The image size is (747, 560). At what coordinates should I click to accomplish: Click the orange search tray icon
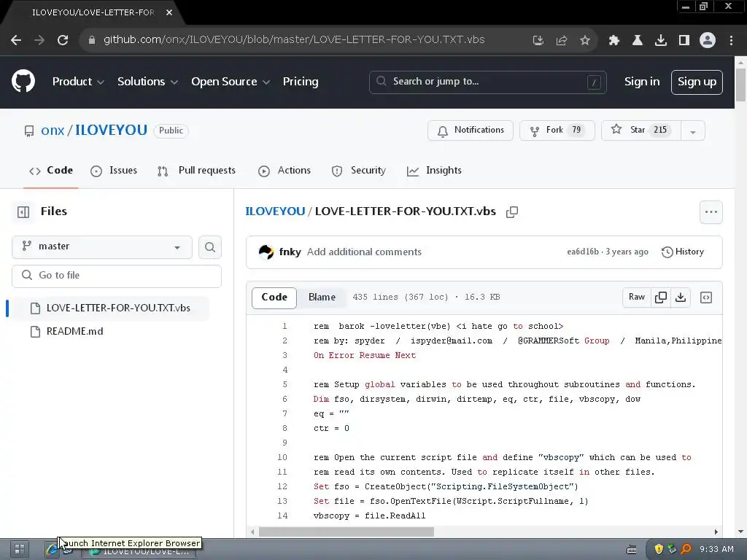point(686,549)
